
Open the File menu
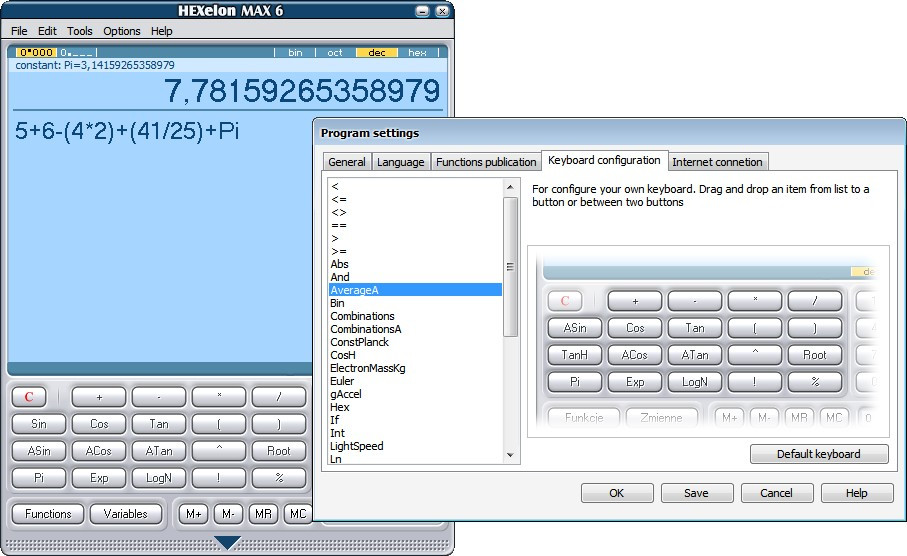pyautogui.click(x=19, y=31)
